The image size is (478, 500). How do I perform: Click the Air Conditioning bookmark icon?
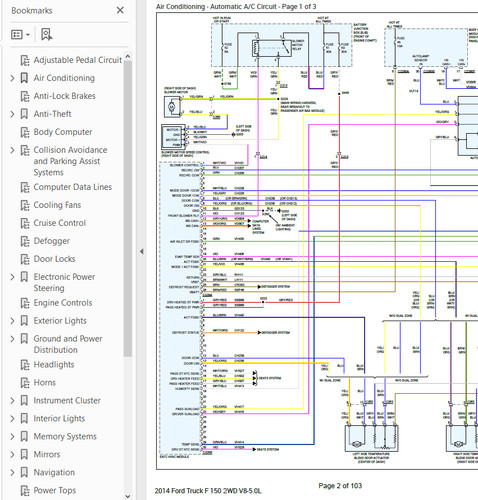click(24, 78)
